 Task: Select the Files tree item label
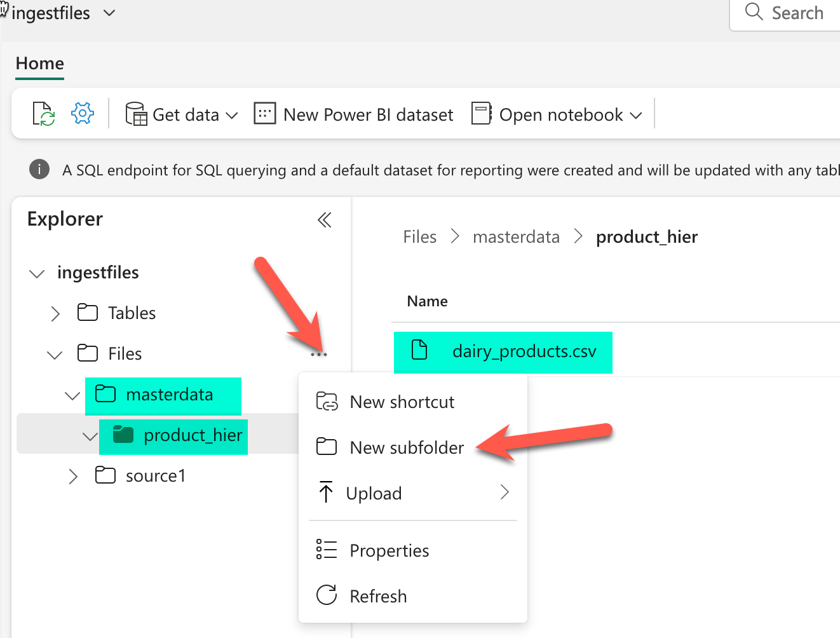click(x=125, y=353)
